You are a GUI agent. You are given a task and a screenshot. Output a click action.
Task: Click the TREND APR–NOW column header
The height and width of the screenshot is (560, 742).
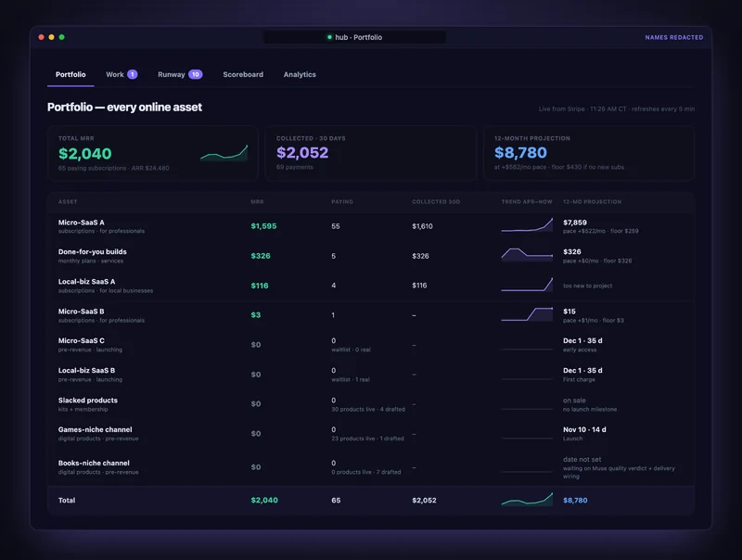pyautogui.click(x=527, y=202)
